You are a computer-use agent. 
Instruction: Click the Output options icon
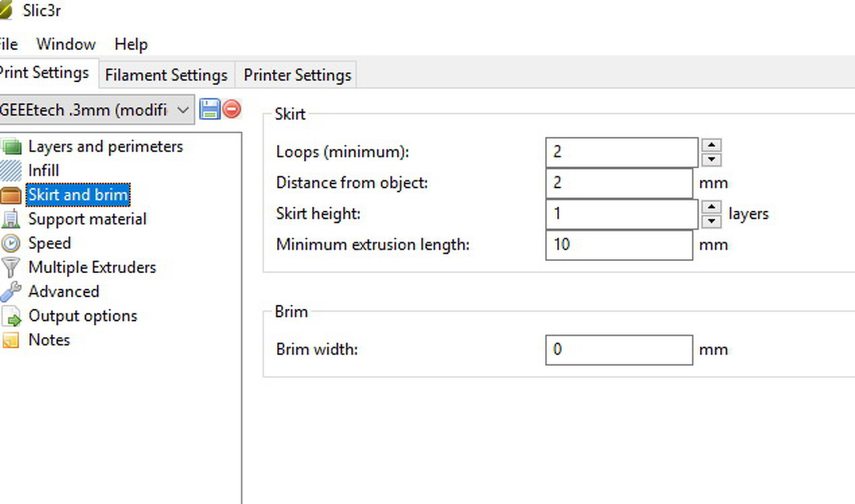tap(11, 316)
